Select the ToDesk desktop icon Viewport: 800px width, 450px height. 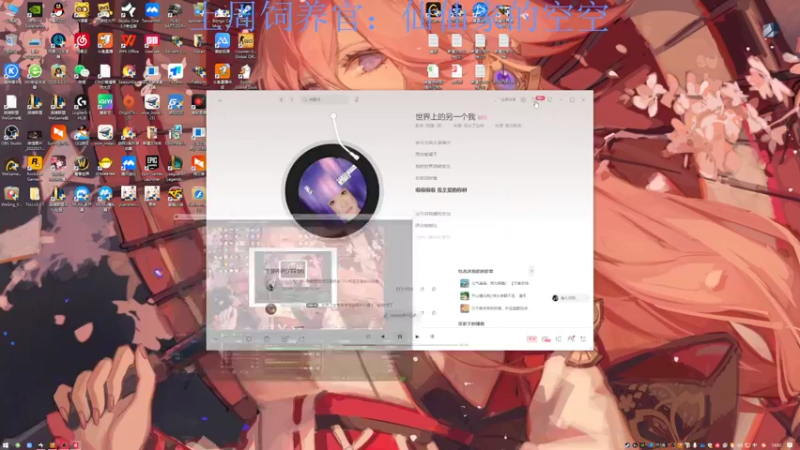176,74
